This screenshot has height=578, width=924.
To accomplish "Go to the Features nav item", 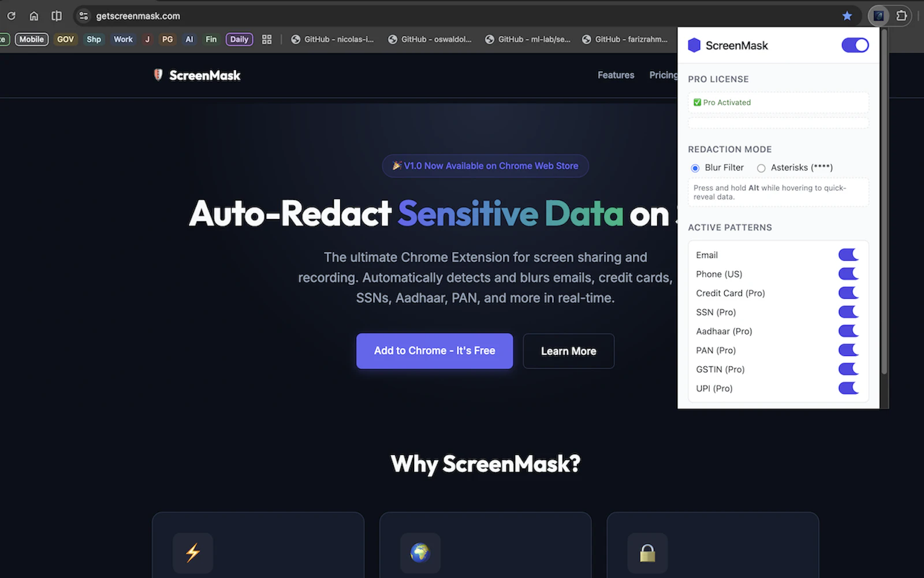I will pyautogui.click(x=616, y=75).
